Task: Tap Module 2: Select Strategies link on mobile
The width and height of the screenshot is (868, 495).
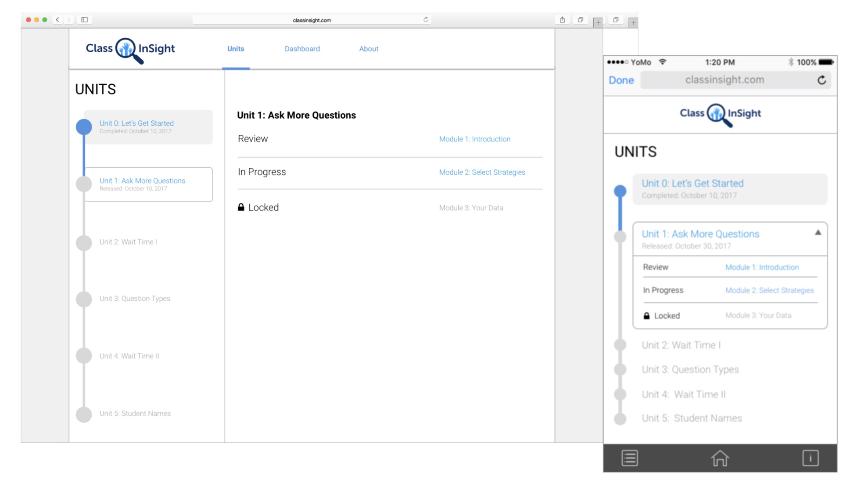Action: [x=770, y=291]
